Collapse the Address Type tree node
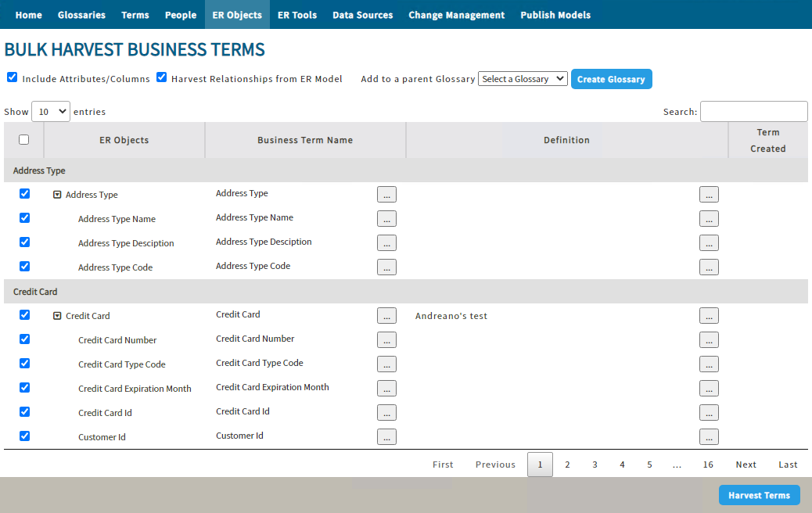Viewport: 812px width, 513px height. 57,195
